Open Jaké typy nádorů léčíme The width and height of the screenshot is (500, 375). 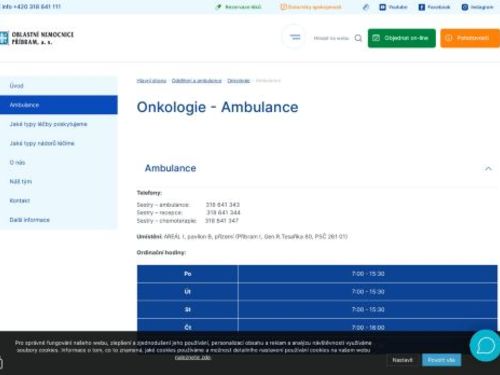point(59,143)
